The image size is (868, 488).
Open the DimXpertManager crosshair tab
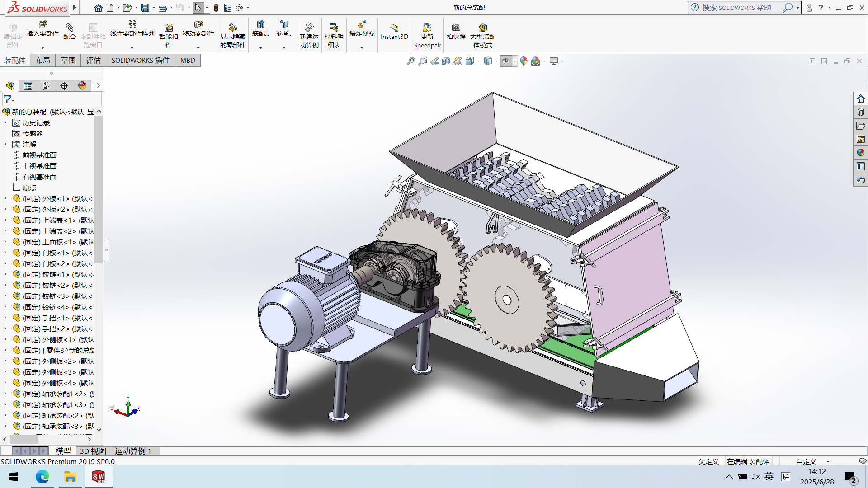click(x=64, y=86)
